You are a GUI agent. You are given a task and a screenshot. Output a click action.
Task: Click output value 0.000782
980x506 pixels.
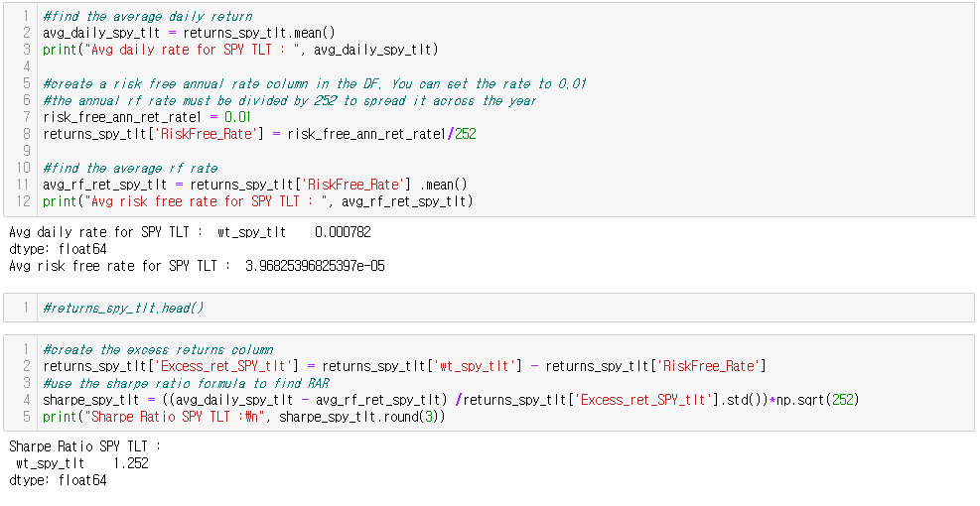(x=343, y=232)
